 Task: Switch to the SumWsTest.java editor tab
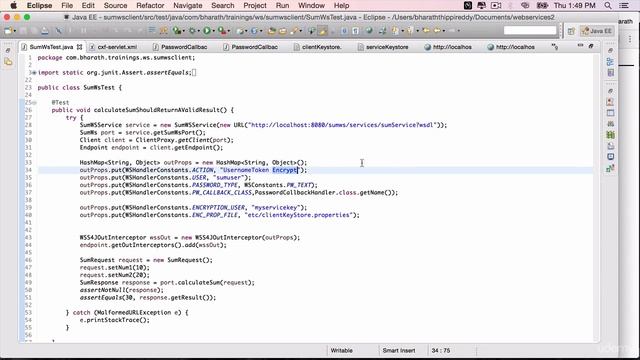click(x=51, y=47)
